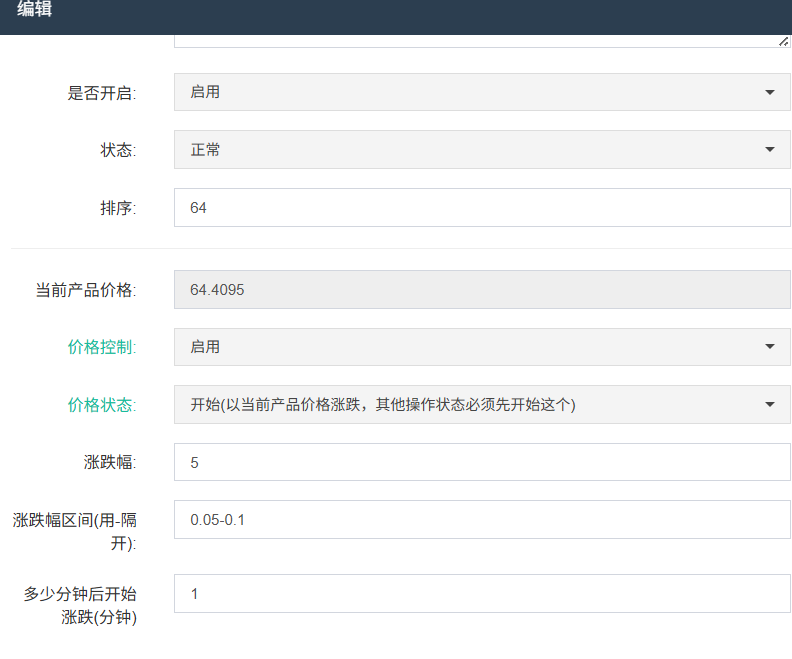
Task: Expand the 状态 dropdown showing 正常
Action: 481,150
